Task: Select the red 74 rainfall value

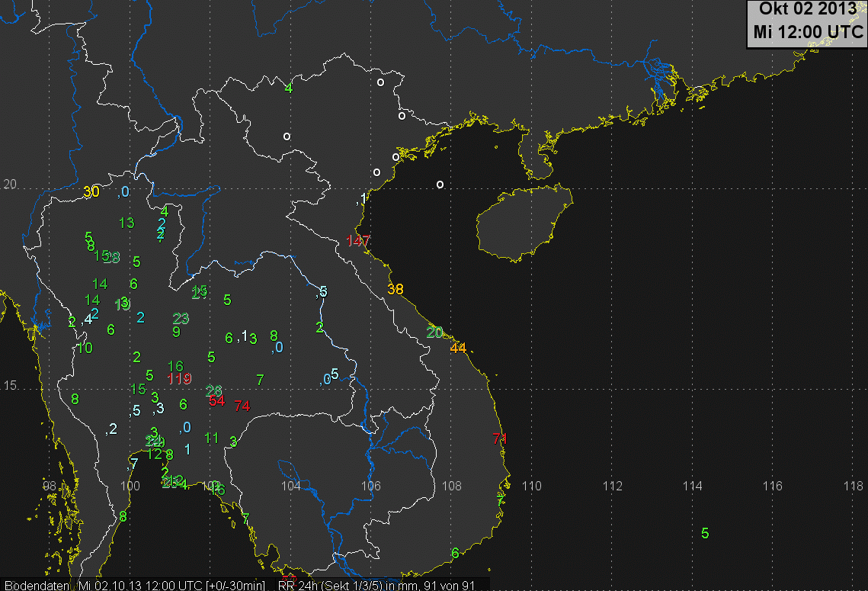Action: pos(242,406)
